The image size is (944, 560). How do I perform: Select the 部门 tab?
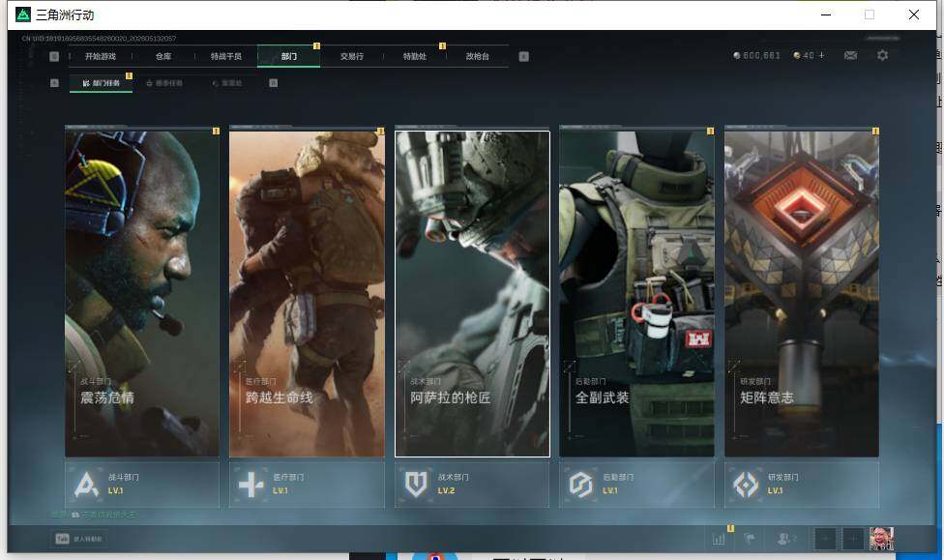[x=289, y=57]
